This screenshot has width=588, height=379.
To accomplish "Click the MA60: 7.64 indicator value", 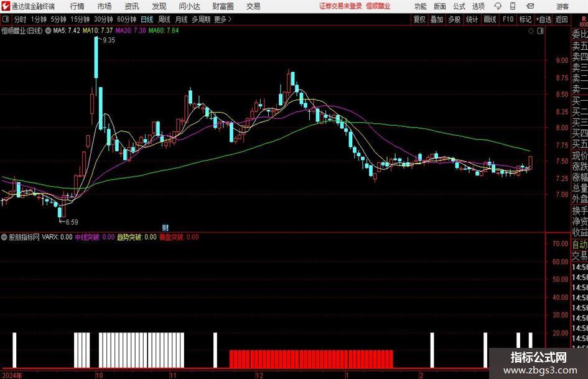I will tap(164, 30).
